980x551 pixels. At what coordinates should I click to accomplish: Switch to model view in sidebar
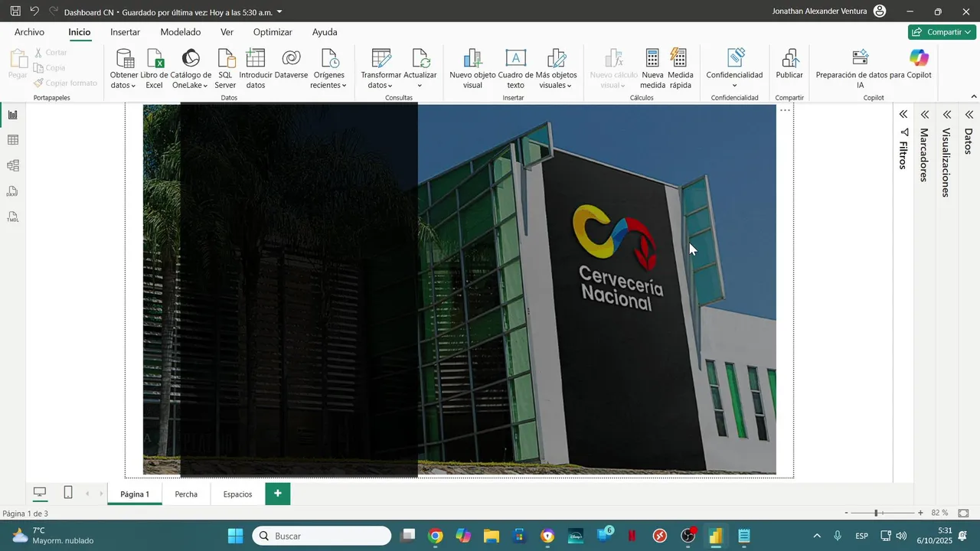[x=13, y=165]
